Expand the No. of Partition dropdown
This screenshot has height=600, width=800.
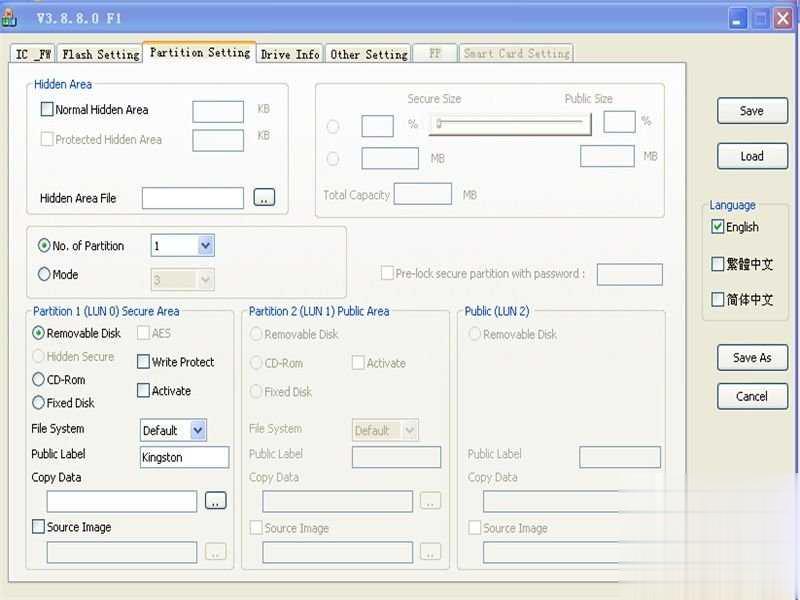click(206, 245)
